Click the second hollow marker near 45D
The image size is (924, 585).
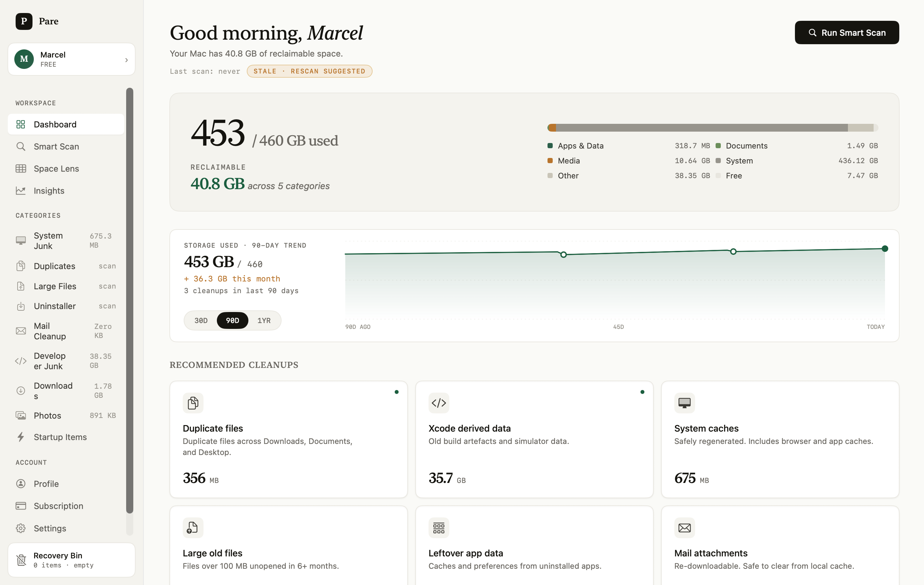[x=733, y=252]
